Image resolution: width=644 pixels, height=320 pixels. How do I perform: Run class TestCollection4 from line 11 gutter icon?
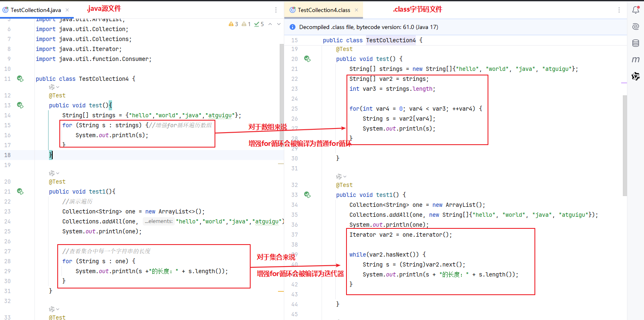(20, 79)
